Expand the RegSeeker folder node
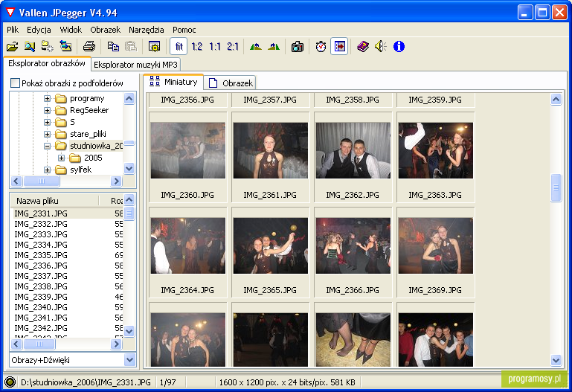Screen dimensions: 572x392 (47, 110)
